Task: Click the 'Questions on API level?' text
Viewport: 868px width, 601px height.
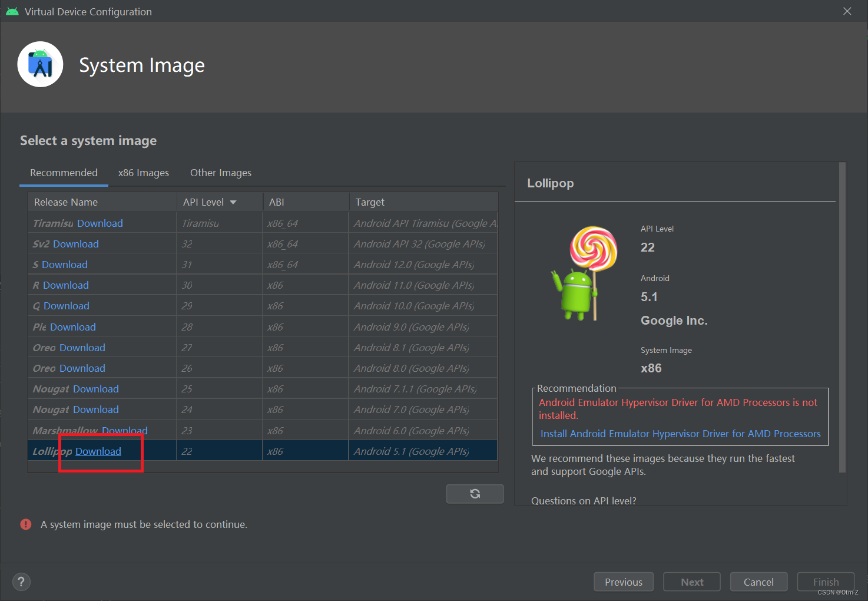Action: tap(584, 500)
